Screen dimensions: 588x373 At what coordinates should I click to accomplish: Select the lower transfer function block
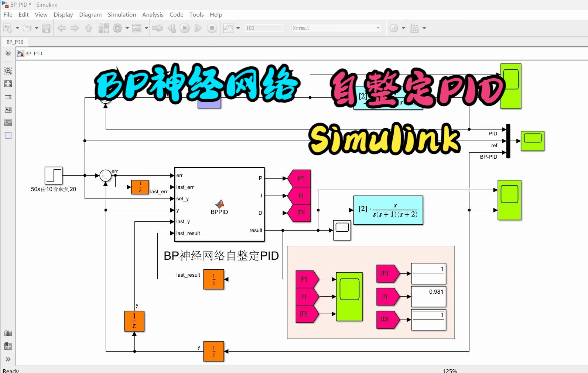click(x=388, y=210)
